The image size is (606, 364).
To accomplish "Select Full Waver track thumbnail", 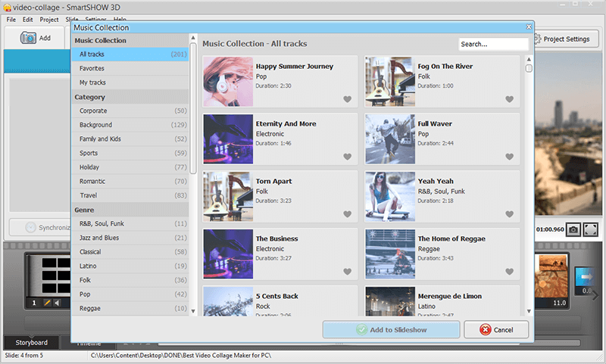I will [x=390, y=139].
